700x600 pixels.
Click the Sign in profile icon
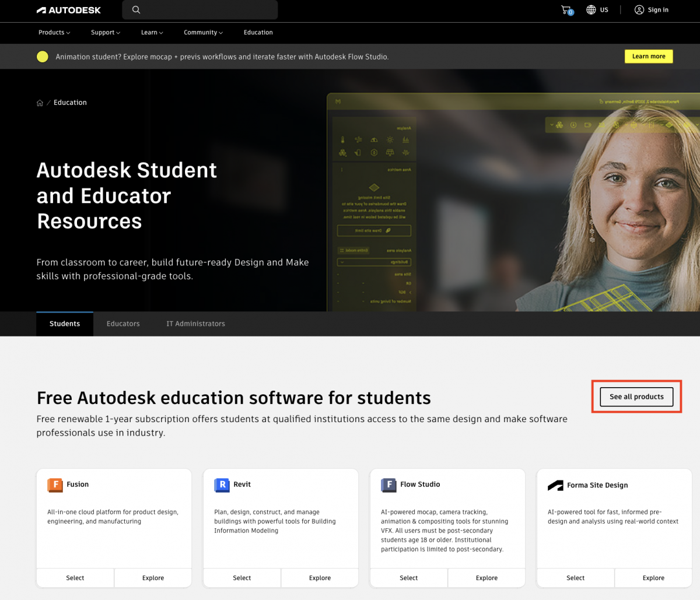point(639,10)
